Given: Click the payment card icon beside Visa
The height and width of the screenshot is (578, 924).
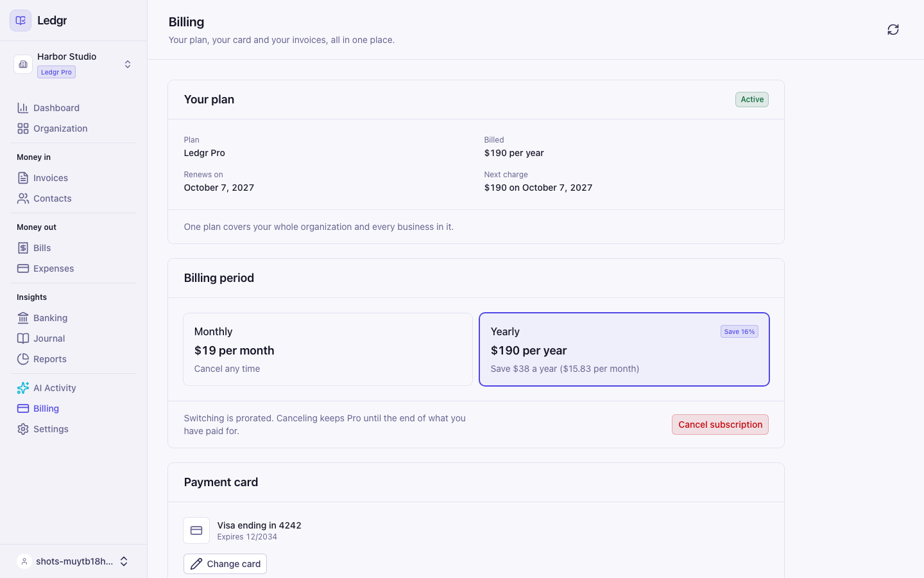Looking at the screenshot, I should (196, 530).
